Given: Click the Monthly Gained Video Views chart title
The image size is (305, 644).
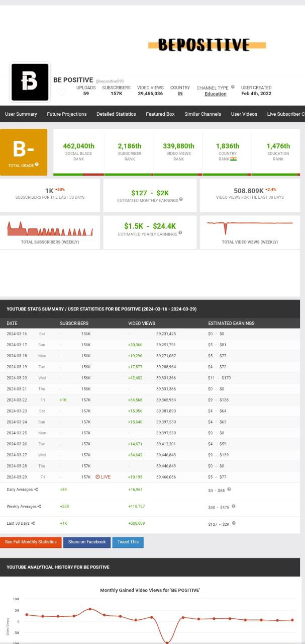Looking at the screenshot, I should pos(150,590).
